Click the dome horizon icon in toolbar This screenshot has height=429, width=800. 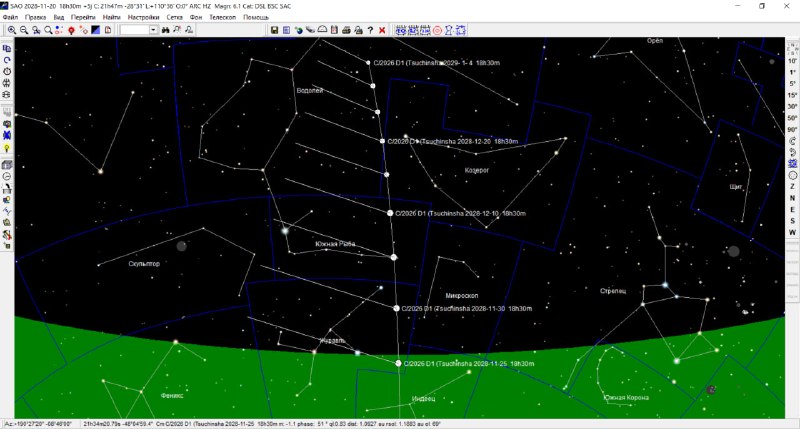(322, 30)
